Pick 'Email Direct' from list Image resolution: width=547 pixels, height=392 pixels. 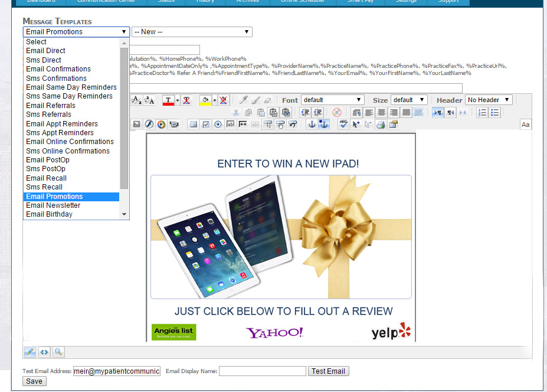(71, 51)
